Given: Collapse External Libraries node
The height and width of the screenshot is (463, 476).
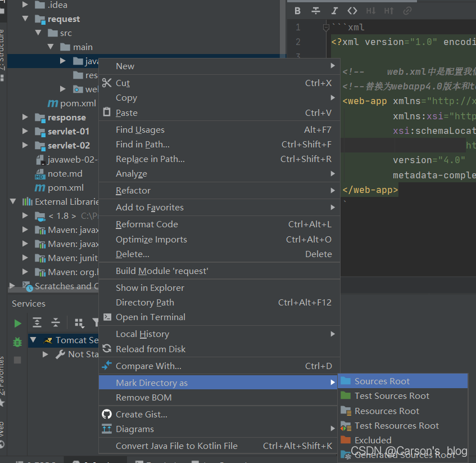Looking at the screenshot, I should 13,201.
